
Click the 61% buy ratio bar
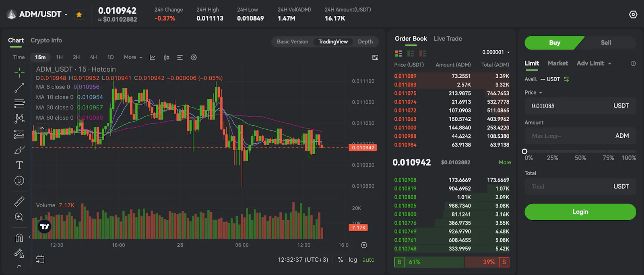tap(429, 262)
